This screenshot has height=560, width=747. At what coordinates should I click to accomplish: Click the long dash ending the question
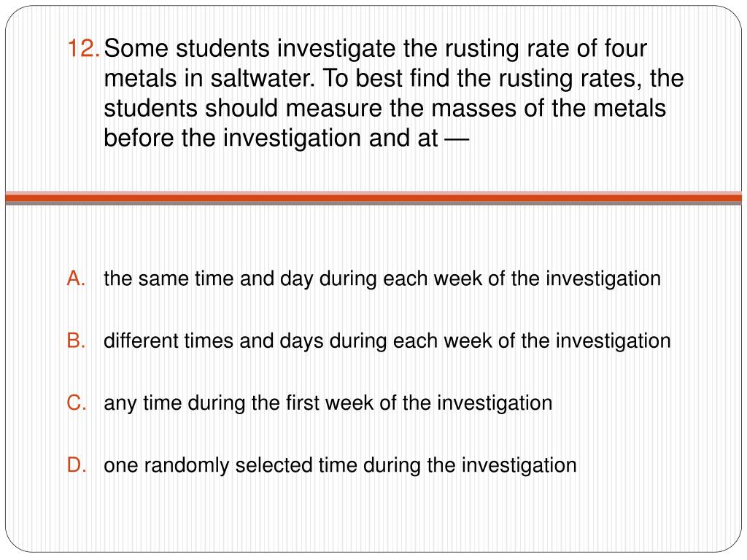point(457,137)
